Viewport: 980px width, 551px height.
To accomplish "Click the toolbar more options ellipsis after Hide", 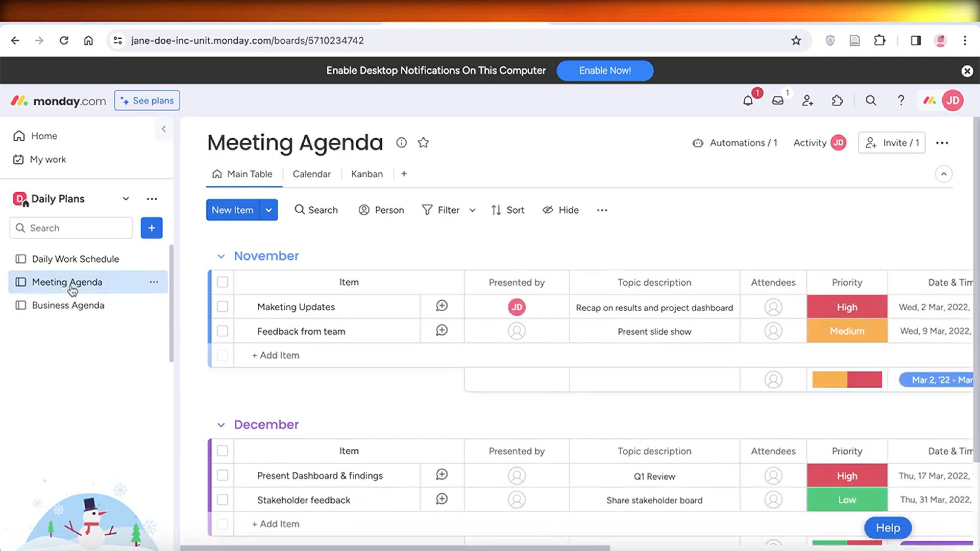I will tap(602, 210).
